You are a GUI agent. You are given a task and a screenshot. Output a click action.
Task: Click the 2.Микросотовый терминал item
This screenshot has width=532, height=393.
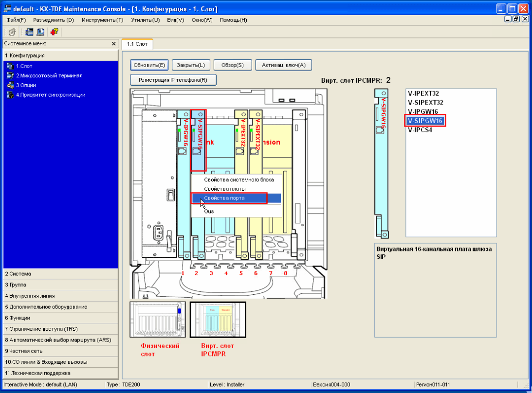(x=49, y=75)
